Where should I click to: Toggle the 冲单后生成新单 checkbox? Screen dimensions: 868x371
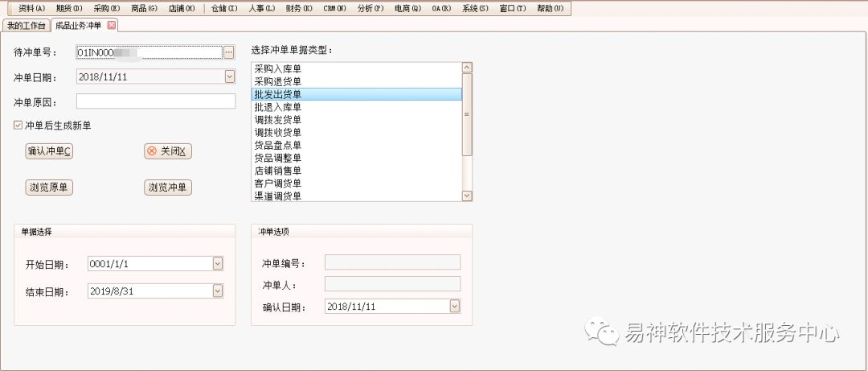pyautogui.click(x=18, y=126)
